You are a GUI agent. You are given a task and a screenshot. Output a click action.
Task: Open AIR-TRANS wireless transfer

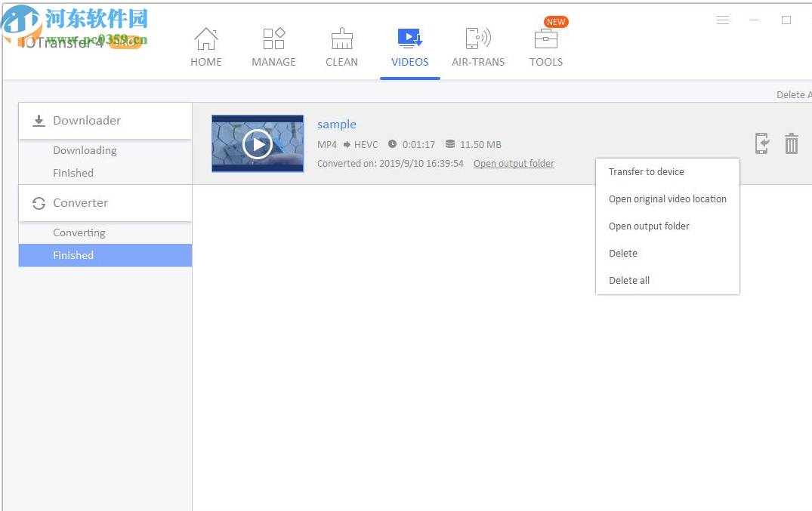tap(477, 45)
